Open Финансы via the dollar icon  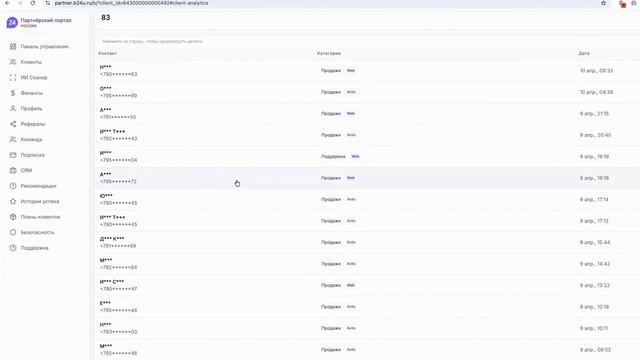point(13,93)
